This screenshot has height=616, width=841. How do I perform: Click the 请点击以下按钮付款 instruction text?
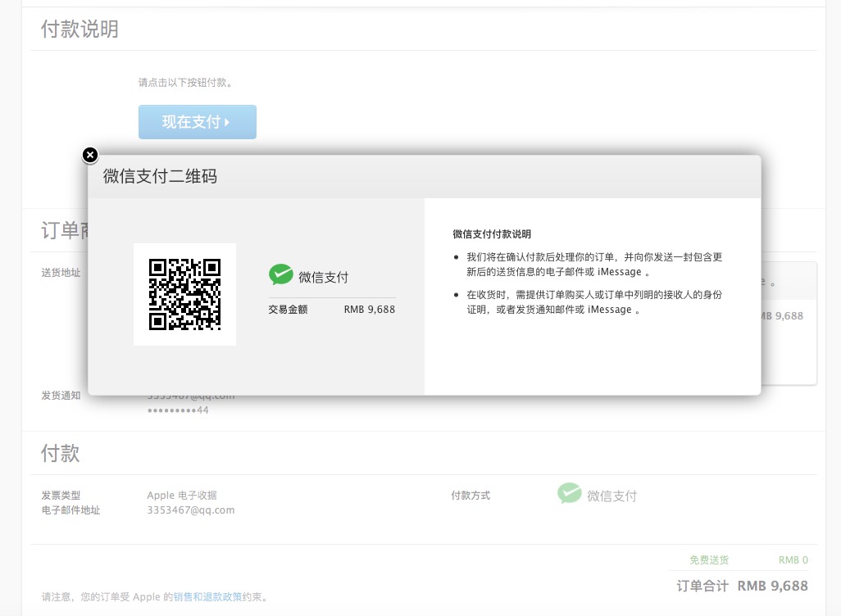coord(185,83)
